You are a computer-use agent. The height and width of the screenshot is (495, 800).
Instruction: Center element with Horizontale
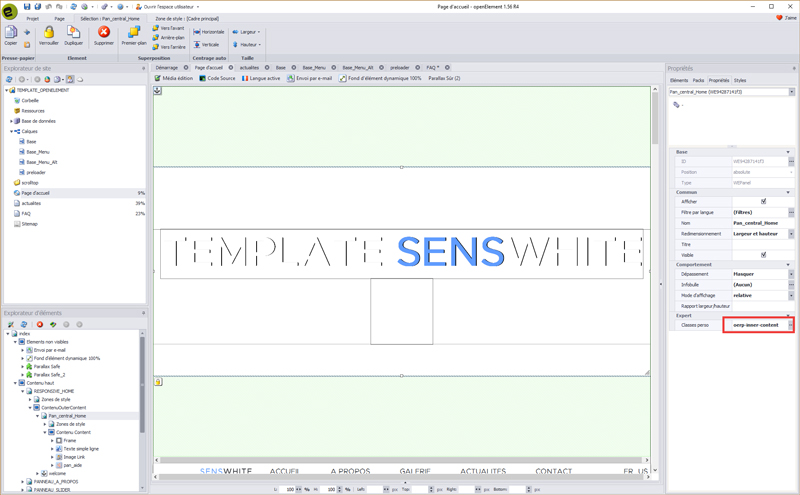[x=209, y=32]
